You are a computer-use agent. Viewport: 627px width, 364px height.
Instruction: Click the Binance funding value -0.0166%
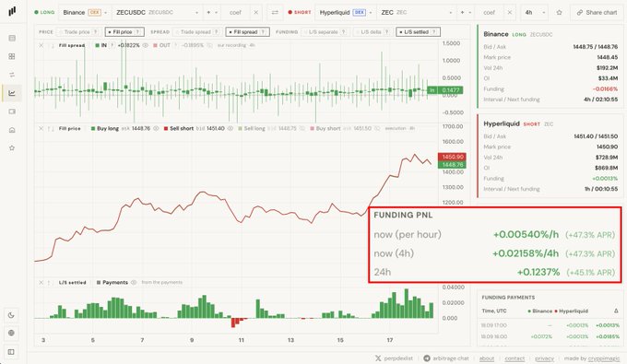(605, 88)
